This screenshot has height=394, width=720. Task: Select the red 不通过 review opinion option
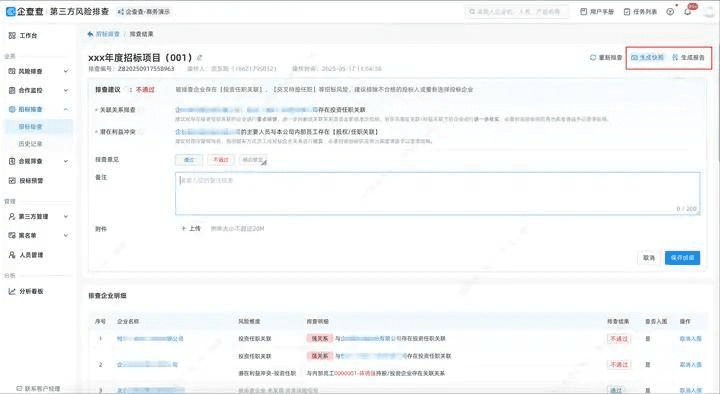point(221,160)
